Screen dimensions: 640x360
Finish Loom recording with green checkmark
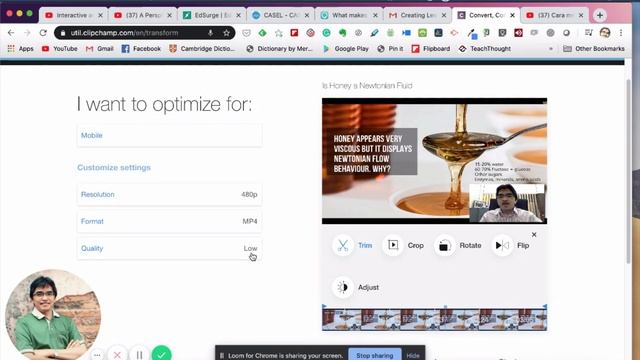coord(161,354)
